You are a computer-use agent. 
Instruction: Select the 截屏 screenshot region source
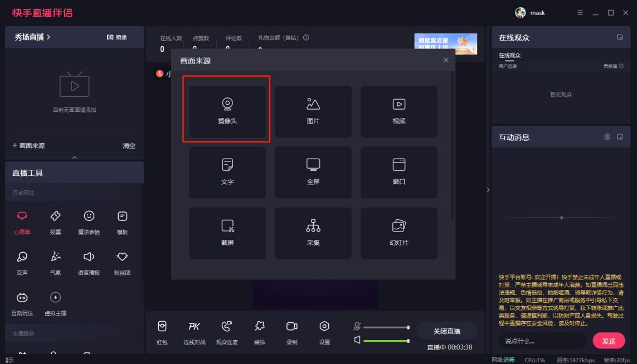227,233
